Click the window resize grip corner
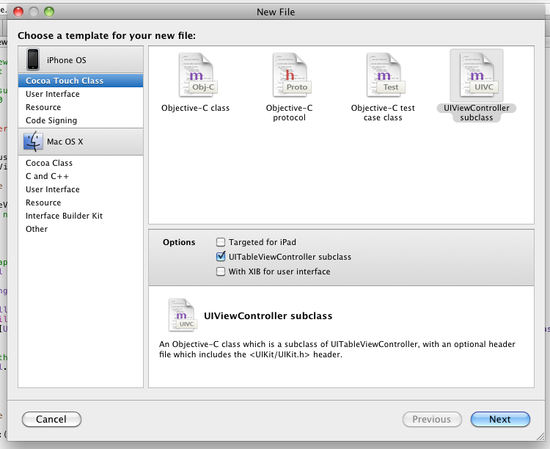This screenshot has height=449, width=550. pos(541,436)
